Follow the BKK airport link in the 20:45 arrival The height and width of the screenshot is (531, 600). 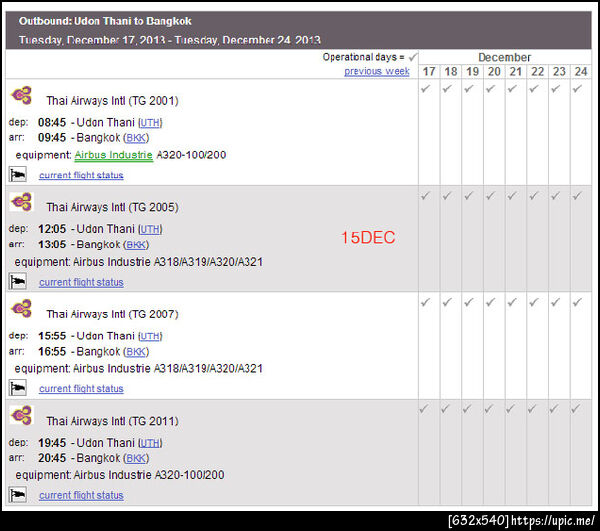pyautogui.click(x=136, y=458)
